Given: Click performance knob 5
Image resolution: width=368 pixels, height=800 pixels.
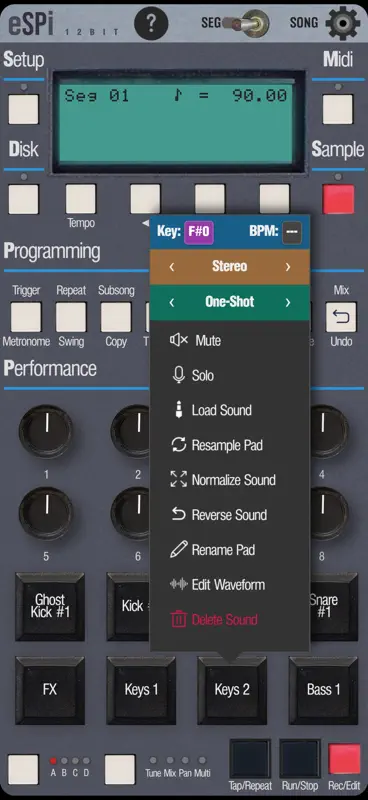Looking at the screenshot, I should click(46, 513).
